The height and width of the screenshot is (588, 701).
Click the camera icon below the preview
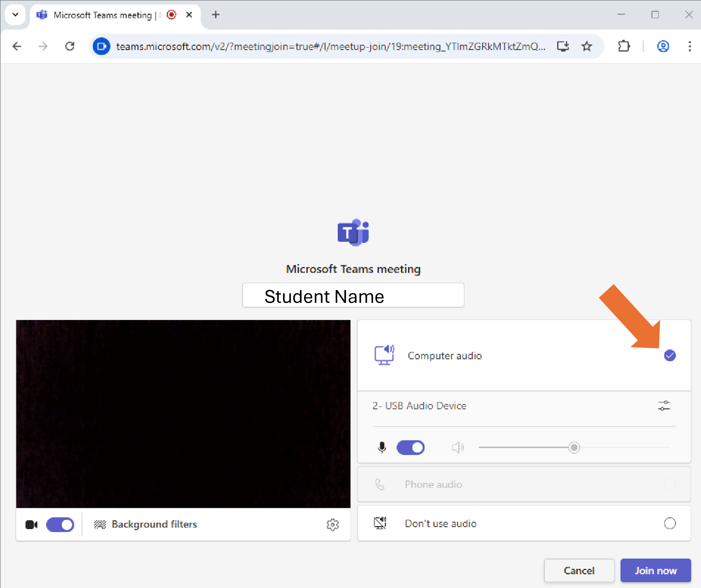click(31, 525)
